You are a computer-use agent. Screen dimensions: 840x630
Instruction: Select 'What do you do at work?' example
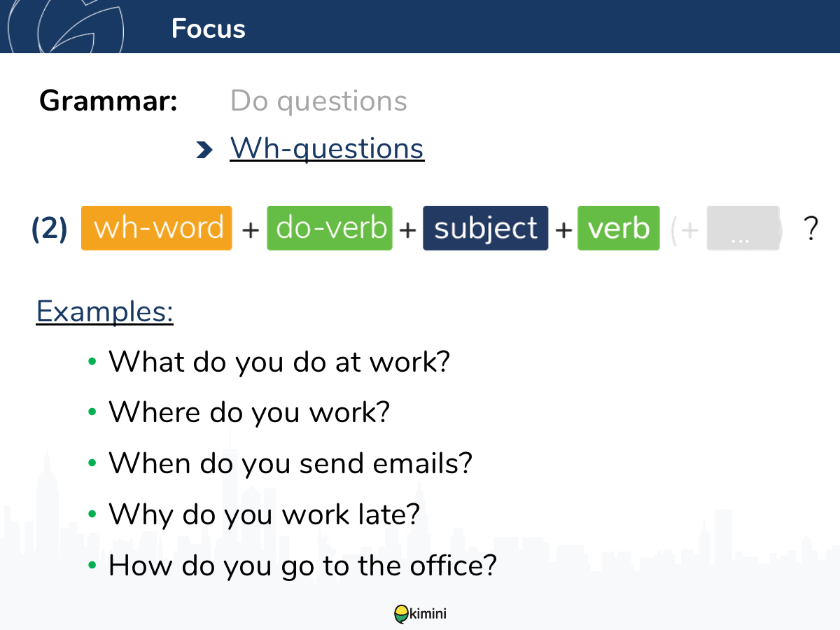(x=279, y=361)
